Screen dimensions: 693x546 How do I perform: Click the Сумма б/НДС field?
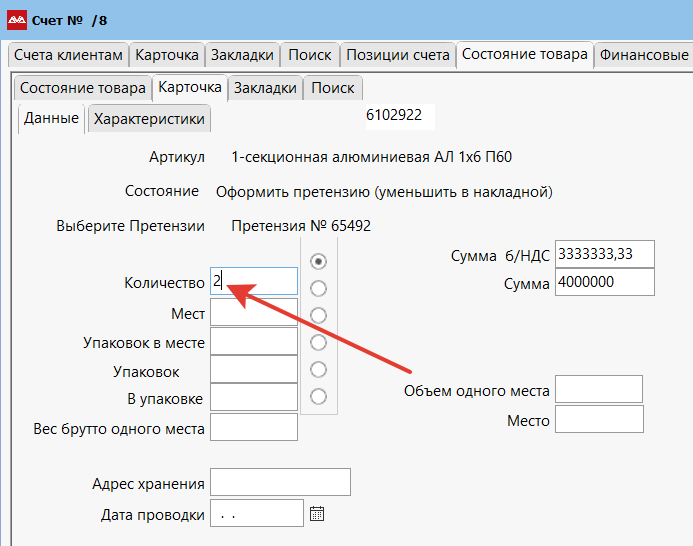604,254
